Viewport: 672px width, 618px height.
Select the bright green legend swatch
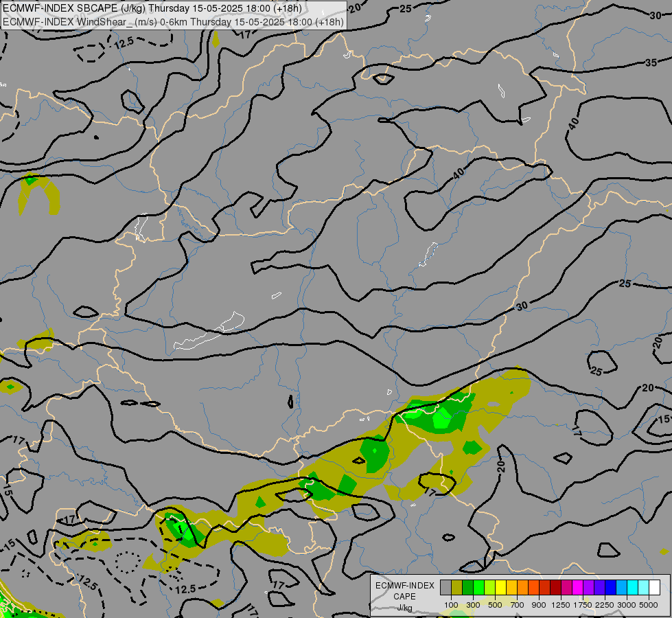point(478,588)
